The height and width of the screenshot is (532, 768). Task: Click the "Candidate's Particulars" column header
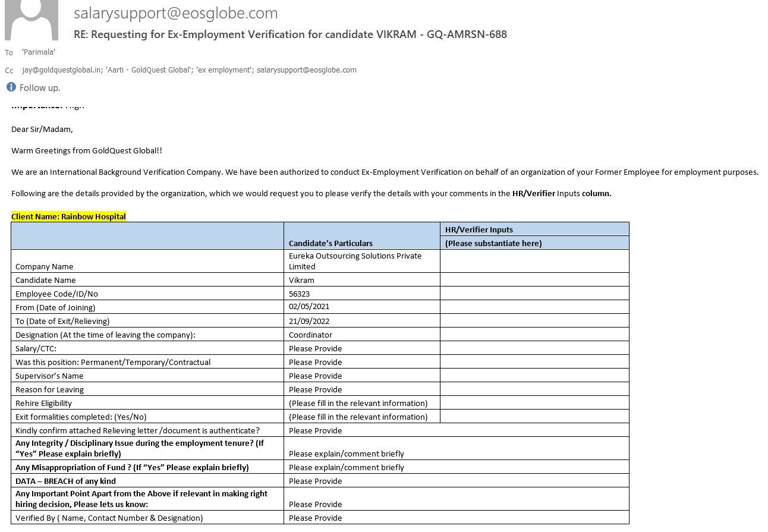coord(331,243)
